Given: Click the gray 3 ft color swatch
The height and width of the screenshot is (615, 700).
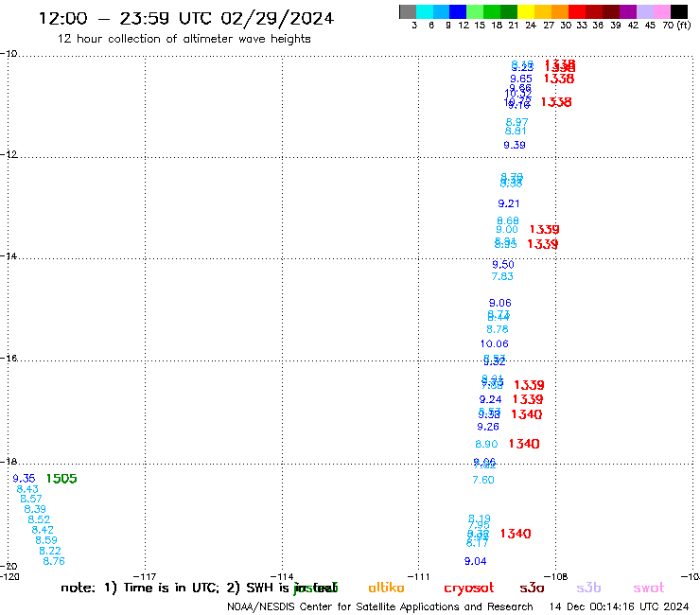Looking at the screenshot, I should click(408, 12).
